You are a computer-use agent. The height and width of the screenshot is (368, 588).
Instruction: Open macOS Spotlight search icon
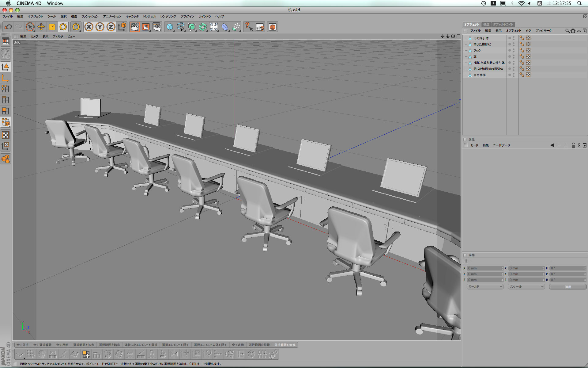(x=579, y=3)
